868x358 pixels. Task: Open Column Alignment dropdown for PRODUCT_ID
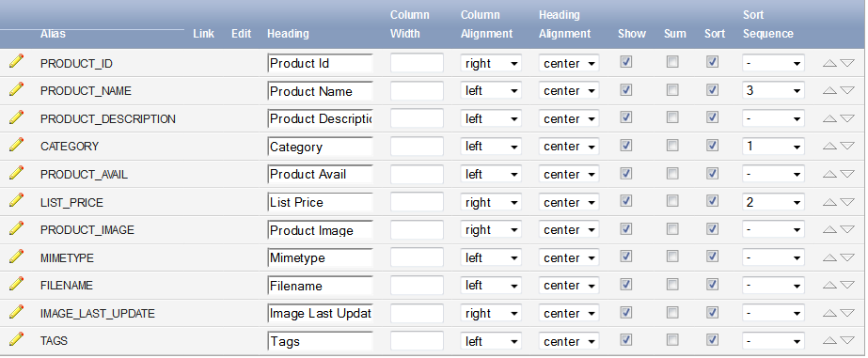click(x=491, y=63)
